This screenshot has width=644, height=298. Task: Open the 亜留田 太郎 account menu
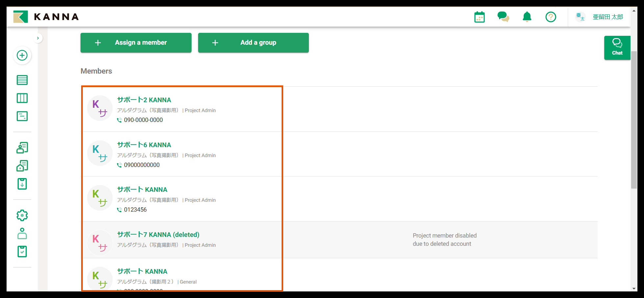pos(608,17)
